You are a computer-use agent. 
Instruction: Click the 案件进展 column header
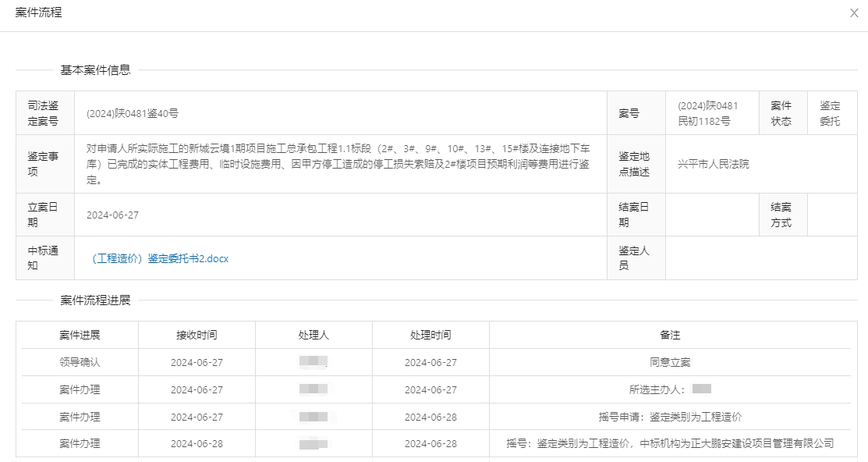point(80,335)
